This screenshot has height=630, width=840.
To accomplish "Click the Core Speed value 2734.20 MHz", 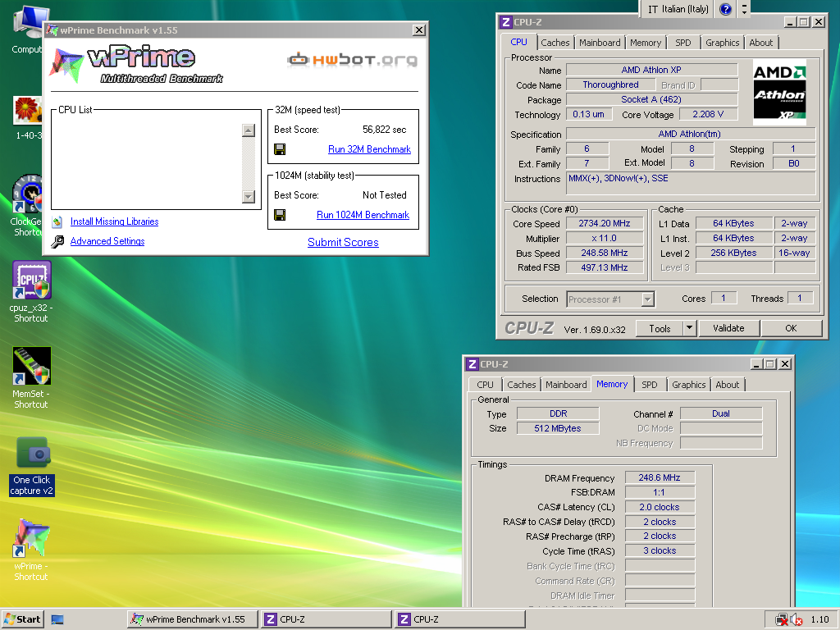I will tap(605, 223).
